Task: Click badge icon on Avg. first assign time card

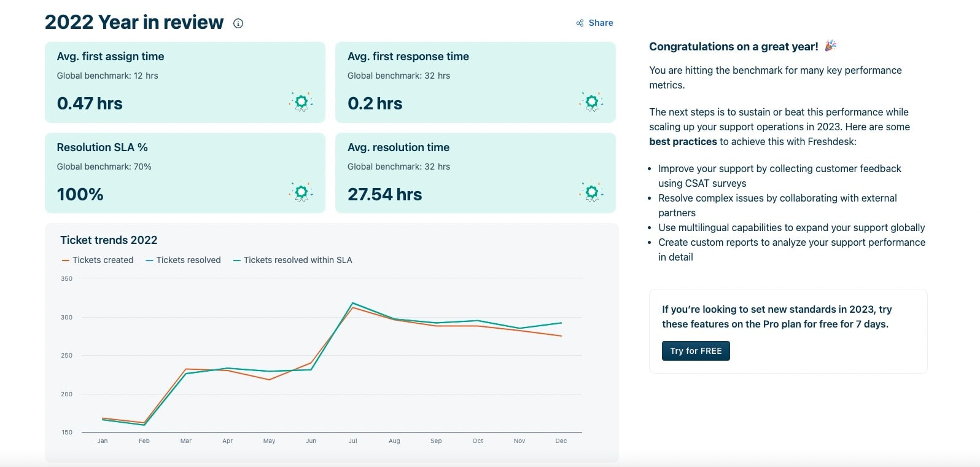Action: point(301,102)
